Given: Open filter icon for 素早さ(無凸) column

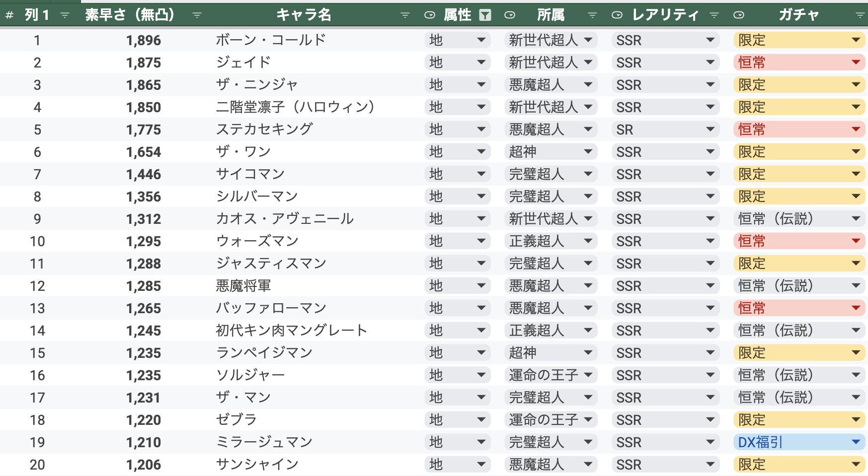Looking at the screenshot, I should click(x=197, y=15).
